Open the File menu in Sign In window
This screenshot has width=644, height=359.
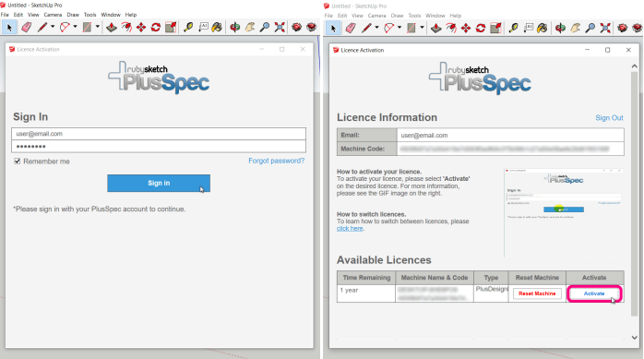click(x=5, y=15)
